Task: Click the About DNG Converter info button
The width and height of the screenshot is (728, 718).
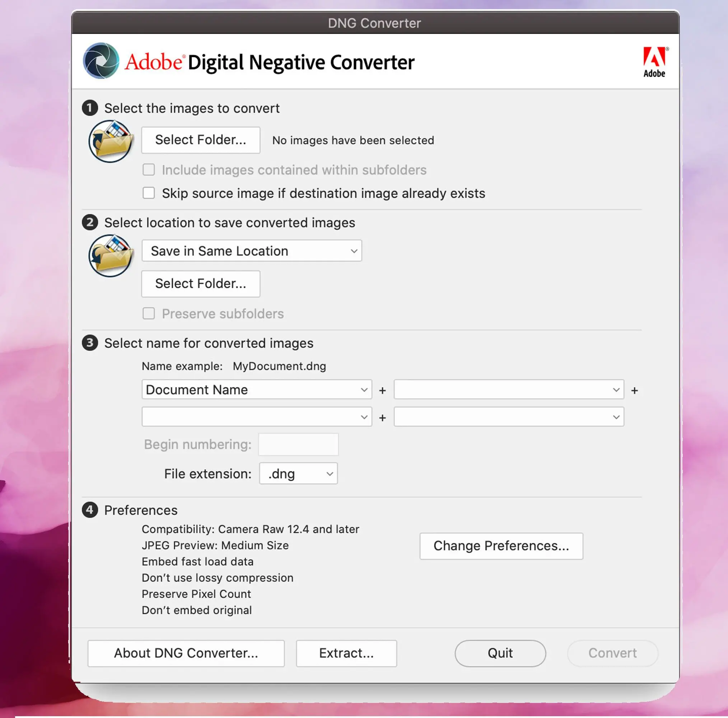Action: [x=186, y=652]
